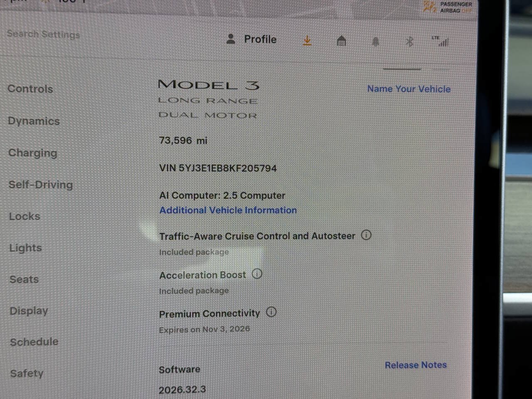Screen dimensions: 532x399
Task: Select the Seats menu item
Action: pyautogui.click(x=24, y=279)
